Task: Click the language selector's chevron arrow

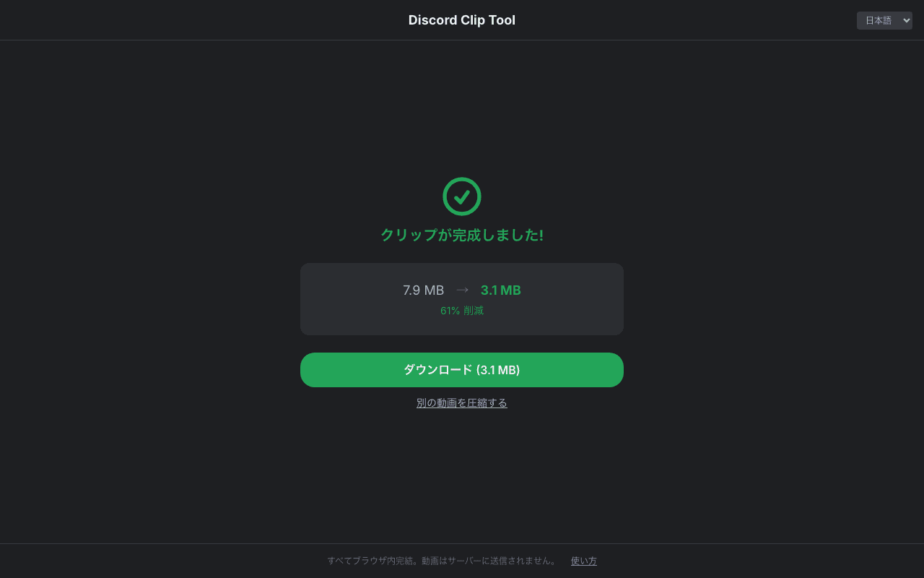Action: pos(907,20)
